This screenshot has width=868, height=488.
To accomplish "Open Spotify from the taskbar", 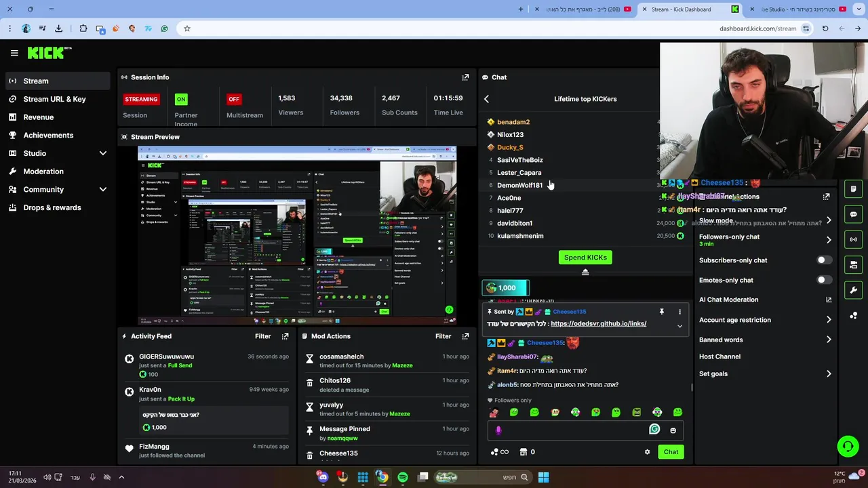I will pyautogui.click(x=403, y=477).
